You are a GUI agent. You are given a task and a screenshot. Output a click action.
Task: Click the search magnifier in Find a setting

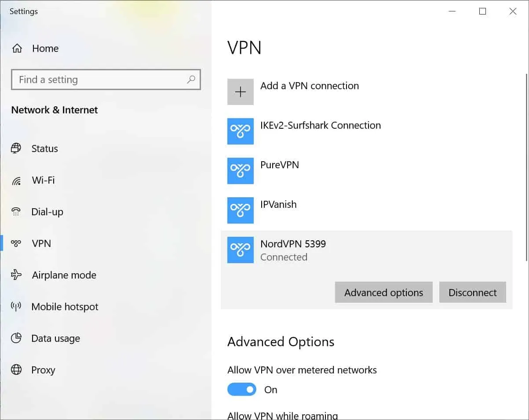coord(191,80)
